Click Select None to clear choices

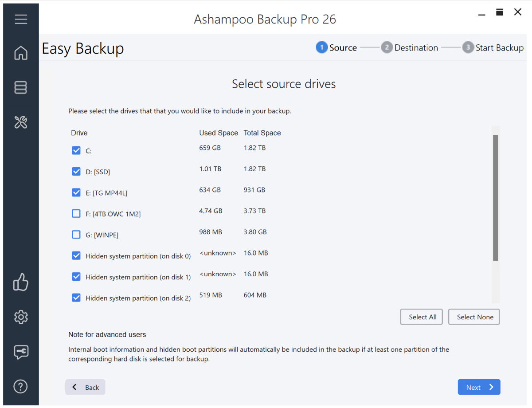tap(474, 317)
